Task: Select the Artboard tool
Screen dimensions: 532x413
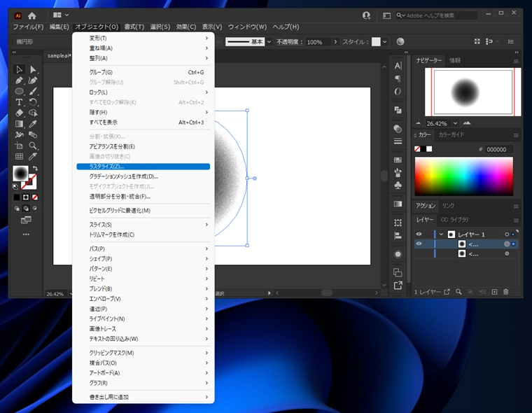Action: (x=19, y=146)
